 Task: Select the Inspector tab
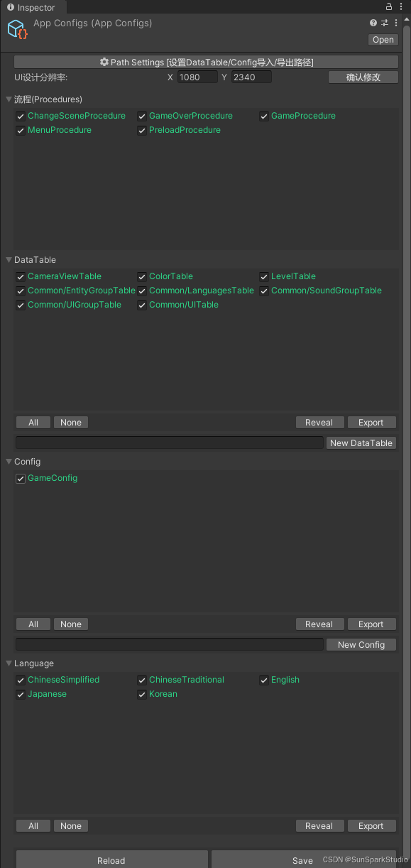[32, 7]
